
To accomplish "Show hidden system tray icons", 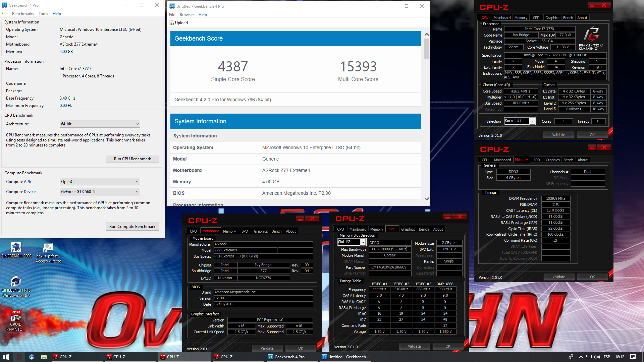I will [581, 357].
